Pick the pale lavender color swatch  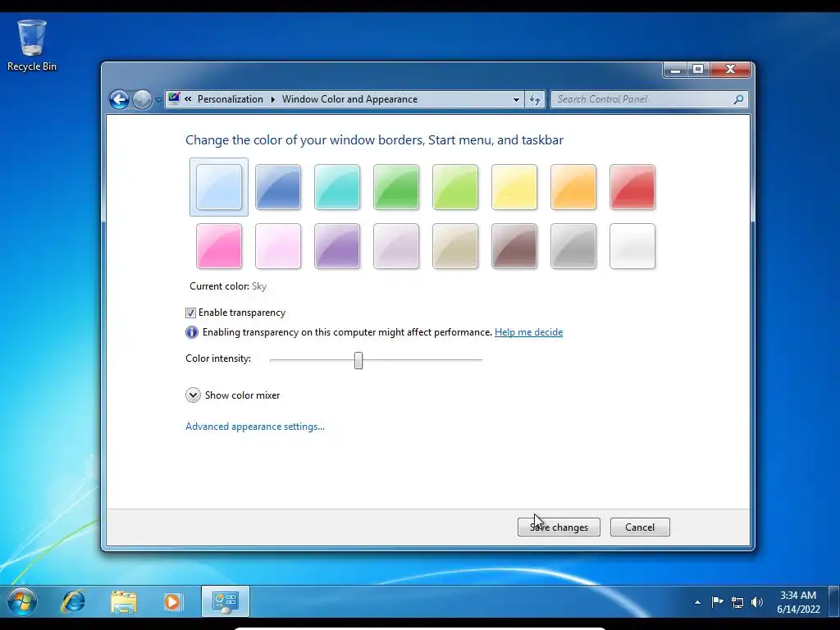click(x=396, y=246)
